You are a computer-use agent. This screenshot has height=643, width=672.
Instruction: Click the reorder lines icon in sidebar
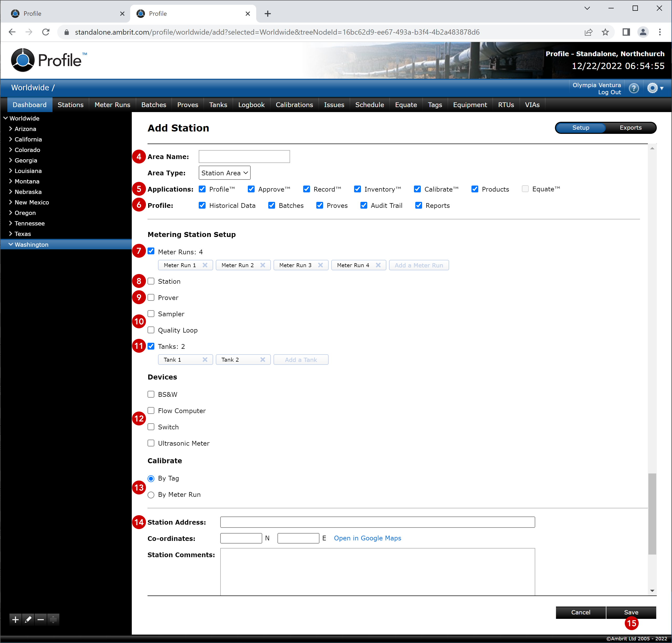53,619
